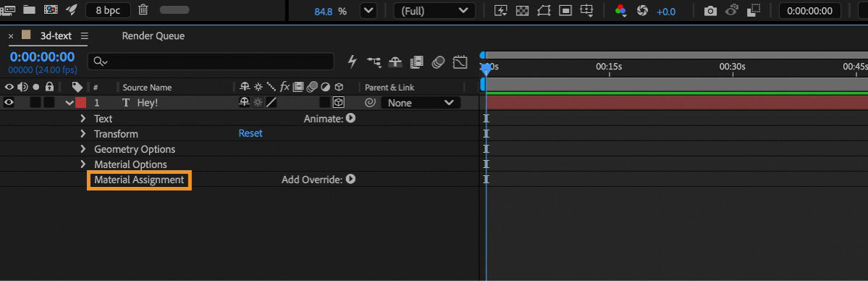Image resolution: width=868 pixels, height=281 pixels.
Task: Expand the Text property group
Action: 83,118
